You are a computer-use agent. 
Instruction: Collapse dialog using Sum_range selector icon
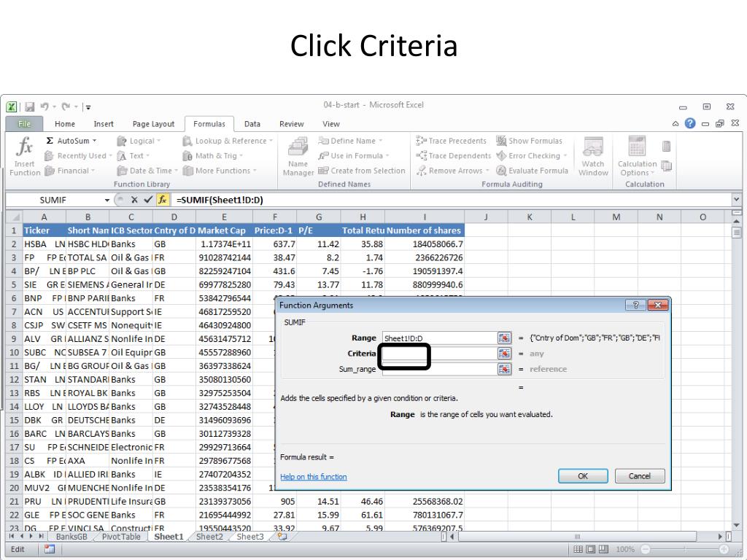pyautogui.click(x=504, y=369)
